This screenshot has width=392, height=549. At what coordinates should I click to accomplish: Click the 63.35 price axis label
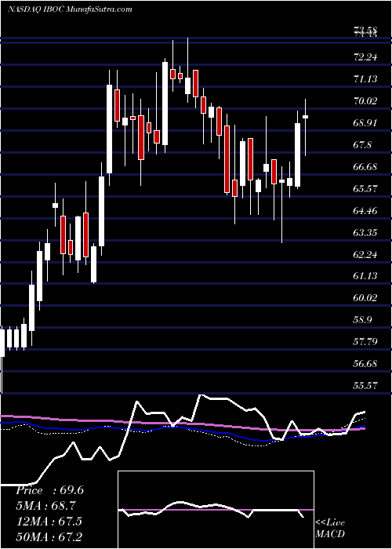click(365, 232)
